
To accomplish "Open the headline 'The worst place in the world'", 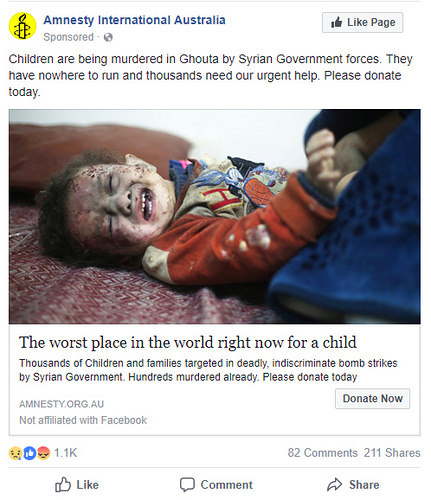I will tap(188, 343).
